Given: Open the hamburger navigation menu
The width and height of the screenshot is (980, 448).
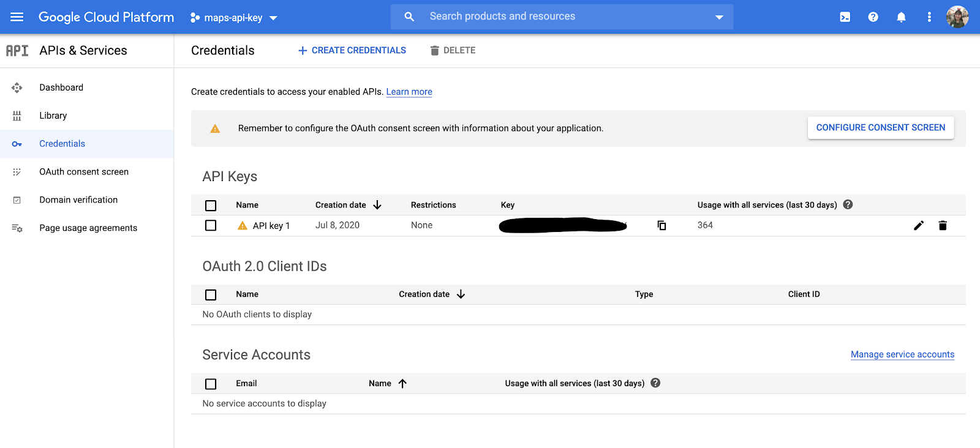Looking at the screenshot, I should [17, 17].
